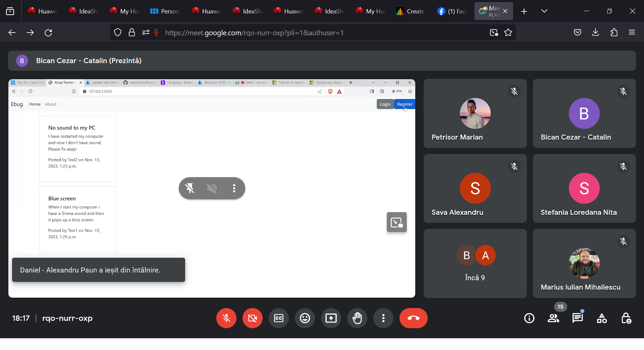Click the red leave call button
Image resolution: width=644 pixels, height=350 pixels.
point(413,318)
